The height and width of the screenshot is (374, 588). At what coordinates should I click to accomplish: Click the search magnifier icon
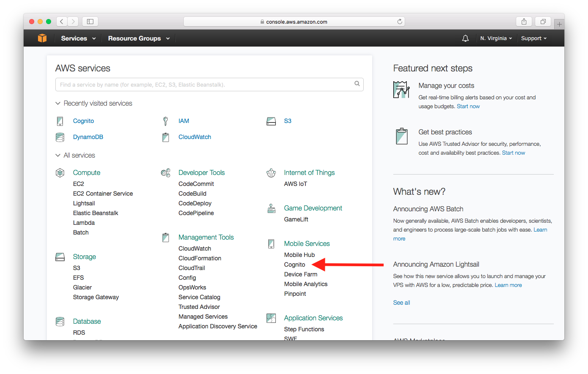point(357,84)
